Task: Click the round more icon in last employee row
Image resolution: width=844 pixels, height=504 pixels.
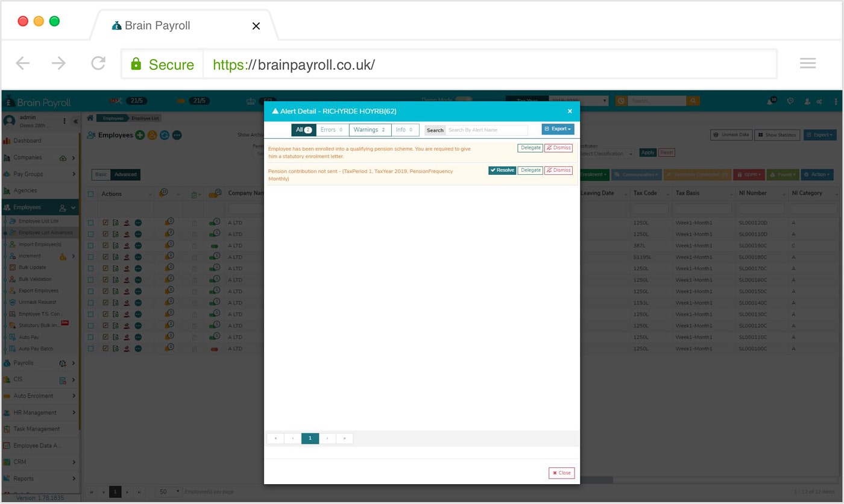Action: (138, 348)
